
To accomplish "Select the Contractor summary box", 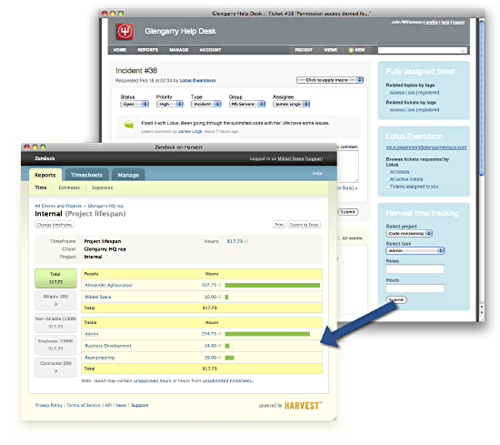I will click(56, 367).
